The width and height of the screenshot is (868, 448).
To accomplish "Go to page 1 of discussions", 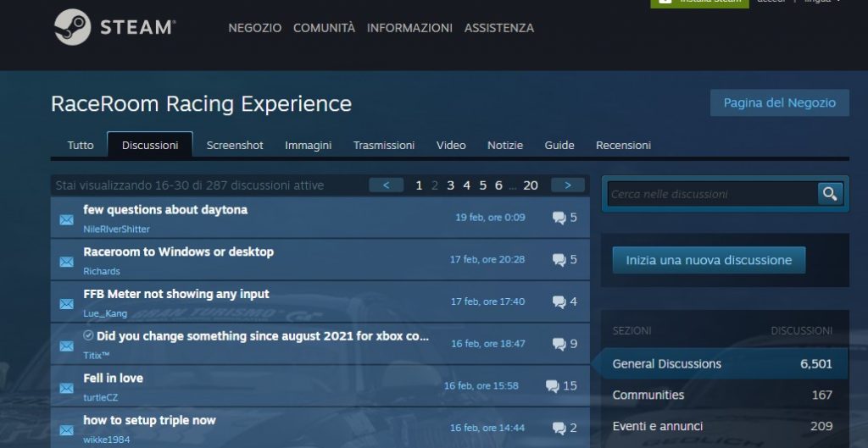I will [419, 185].
